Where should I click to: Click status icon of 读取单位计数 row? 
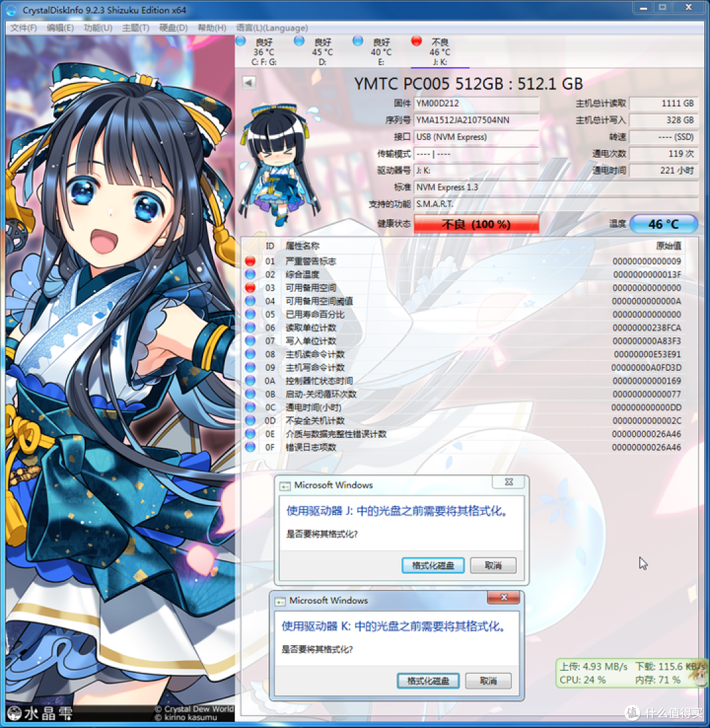(250, 328)
